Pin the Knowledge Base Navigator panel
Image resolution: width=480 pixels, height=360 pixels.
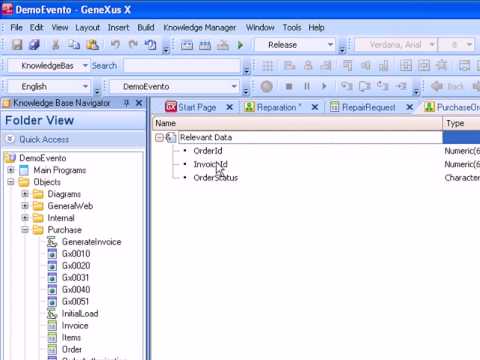pyautogui.click(x=126, y=103)
